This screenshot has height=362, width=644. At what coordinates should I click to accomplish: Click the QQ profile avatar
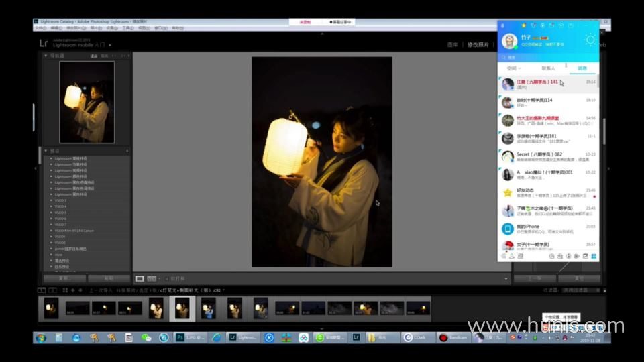point(509,41)
